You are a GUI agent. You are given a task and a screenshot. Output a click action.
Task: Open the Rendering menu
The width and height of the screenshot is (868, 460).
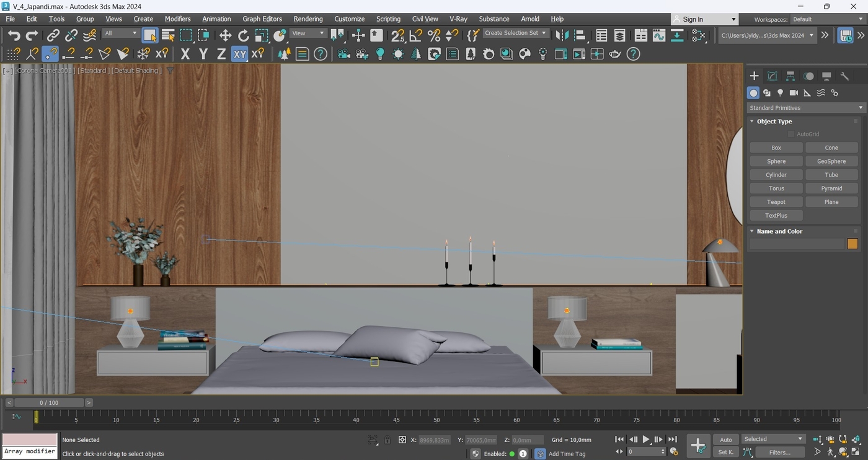pyautogui.click(x=308, y=19)
